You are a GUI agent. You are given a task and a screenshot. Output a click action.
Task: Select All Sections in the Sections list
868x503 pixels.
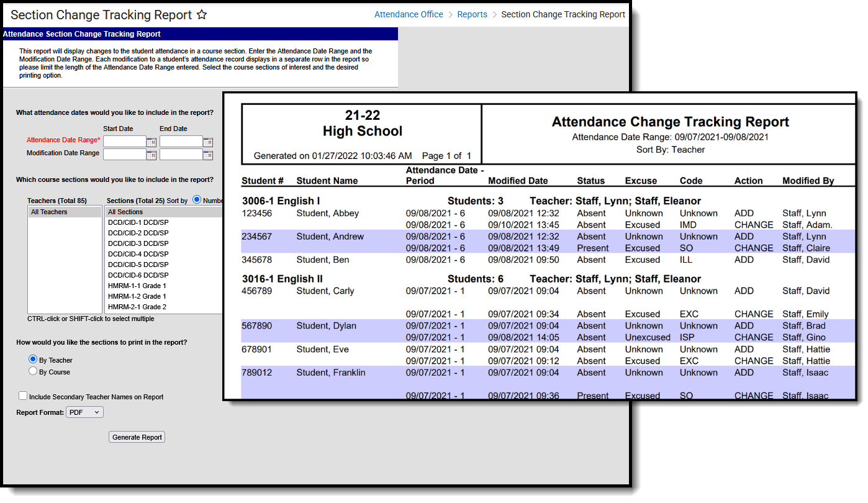coord(164,212)
